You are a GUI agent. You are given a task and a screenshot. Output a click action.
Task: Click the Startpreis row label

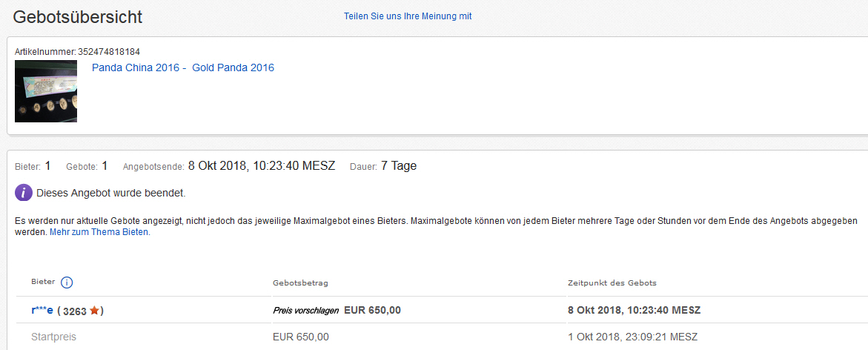click(x=54, y=337)
